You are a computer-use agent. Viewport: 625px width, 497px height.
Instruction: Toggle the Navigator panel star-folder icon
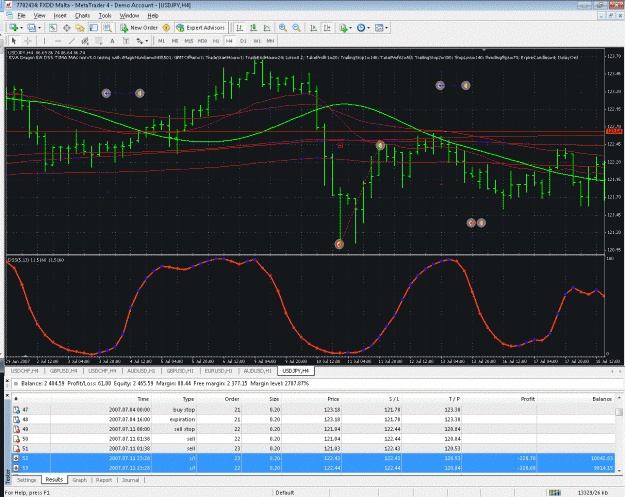[x=80, y=28]
